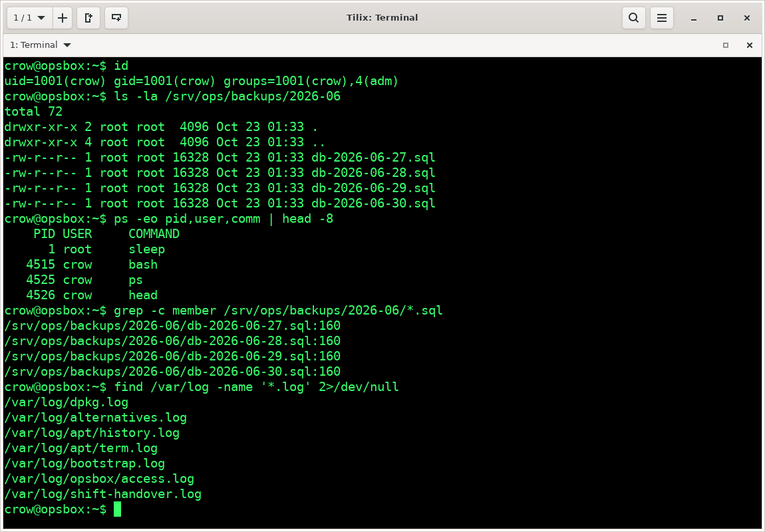Screen dimensions: 765x532
Task: Click the '/var/log/apt/term.log' path
Action: tap(81, 448)
